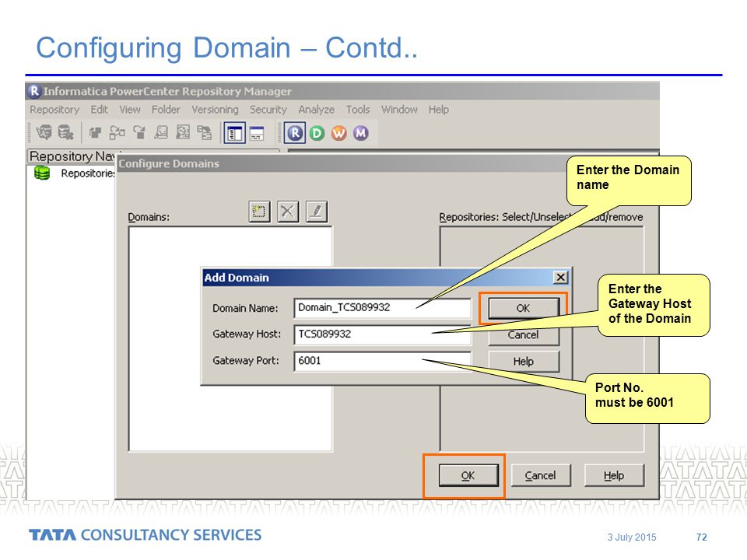Launch Designer via green D icon
This screenshot has height=560, width=747.
[x=317, y=133]
